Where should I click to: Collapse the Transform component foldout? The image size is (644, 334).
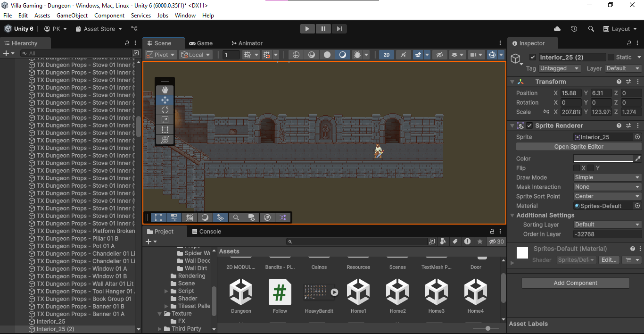tap(512, 82)
